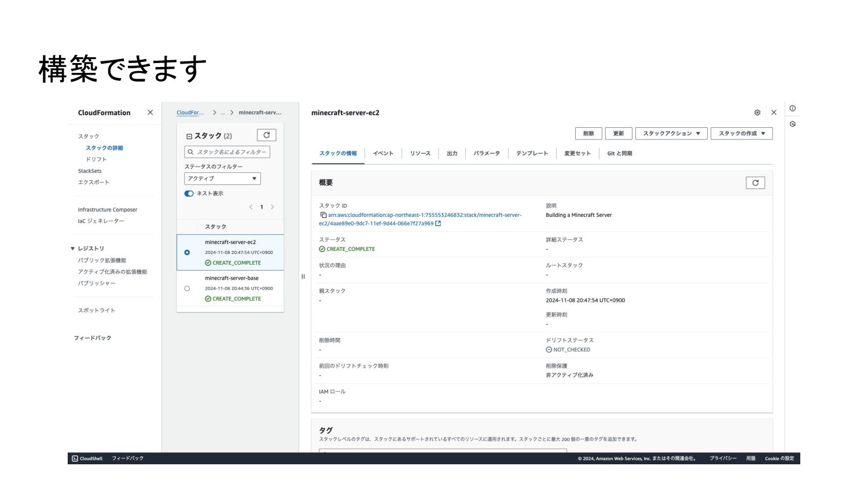868x488 pixels.
Task: Open パブリッシャー in the sidebar
Action: click(97, 283)
